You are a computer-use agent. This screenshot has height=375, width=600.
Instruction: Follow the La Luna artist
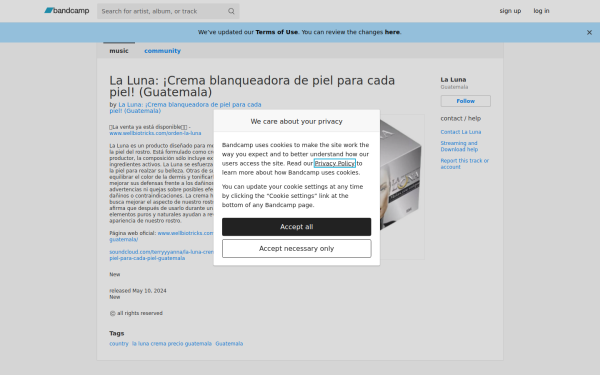pos(465,101)
